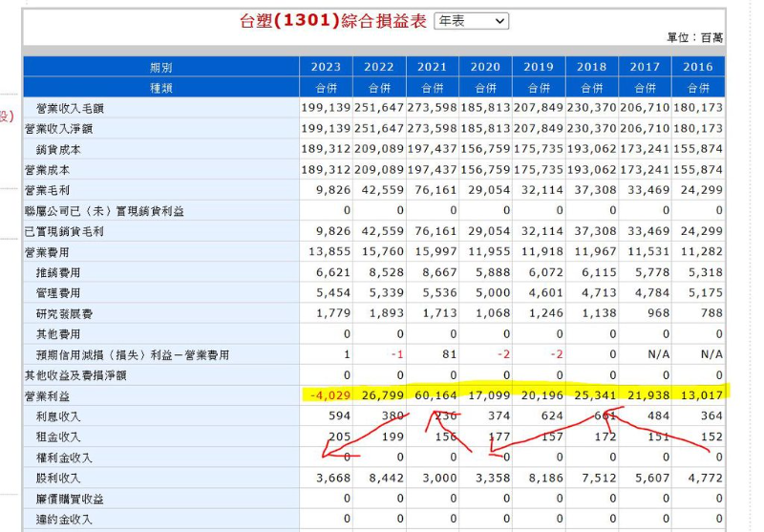Select the 營業費用 row label
The height and width of the screenshot is (532, 764).
(47, 252)
